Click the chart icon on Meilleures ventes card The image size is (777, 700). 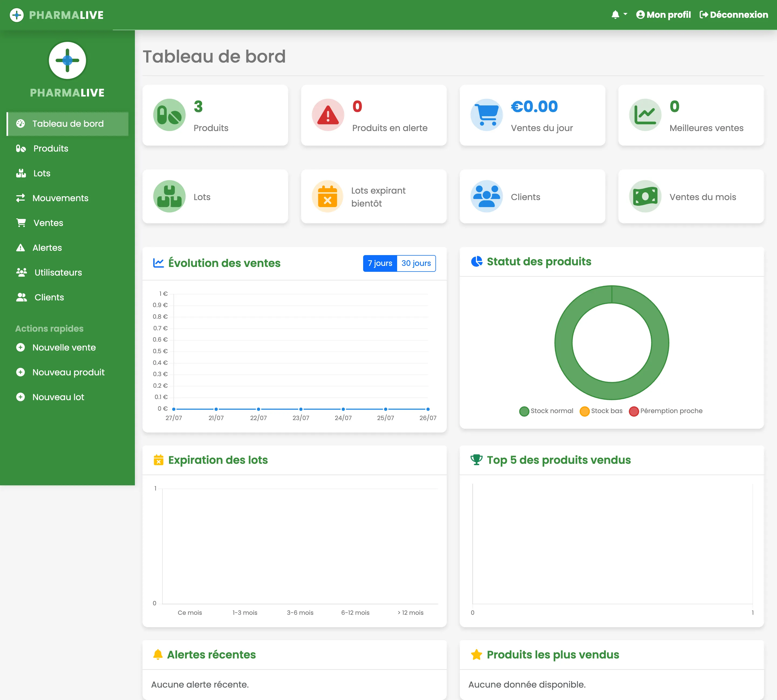pyautogui.click(x=645, y=115)
